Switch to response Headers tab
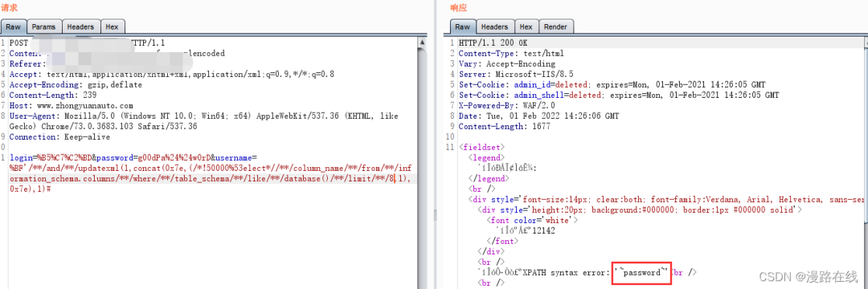The height and width of the screenshot is (289, 868). [494, 26]
